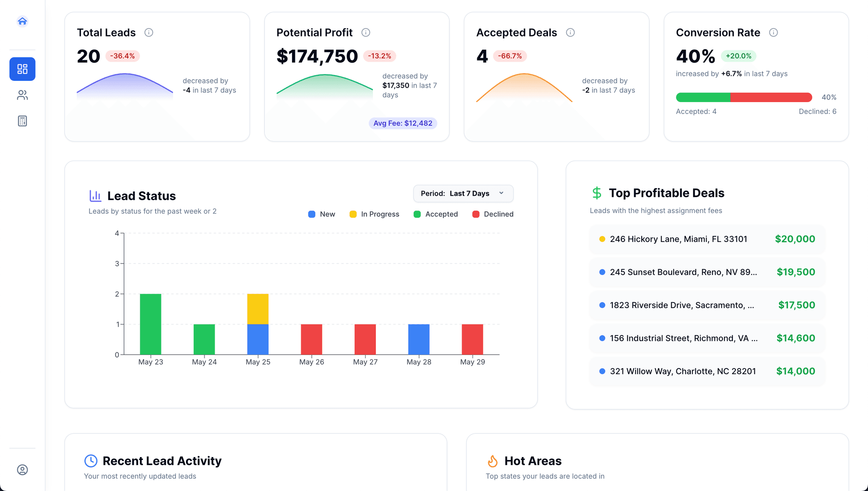Screen dimensions: 868x491
Task: Open the dashboard grid icon in sidebar
Action: click(22, 69)
